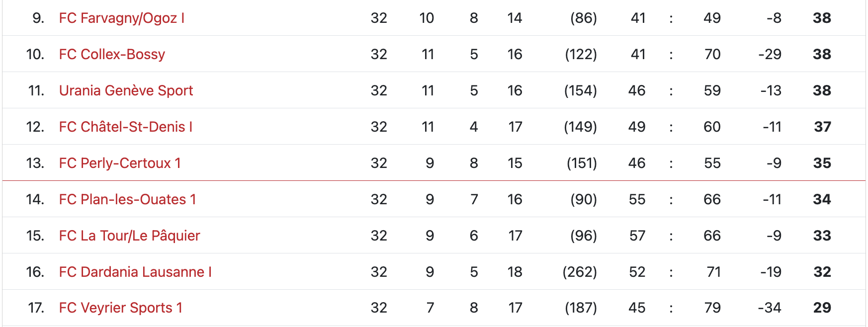
Task: Open the FC Farvagny/Ogoz I team link
Action: tap(122, 18)
